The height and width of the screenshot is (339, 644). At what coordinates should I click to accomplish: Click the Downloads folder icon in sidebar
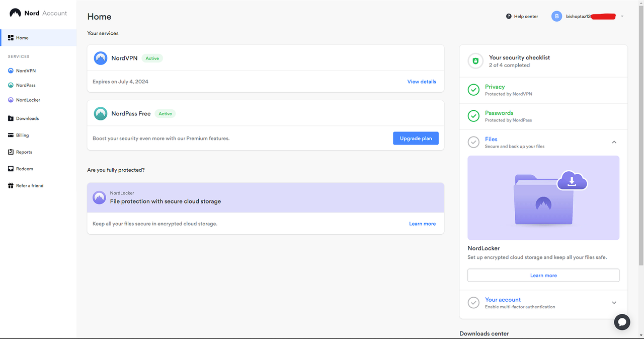point(11,118)
